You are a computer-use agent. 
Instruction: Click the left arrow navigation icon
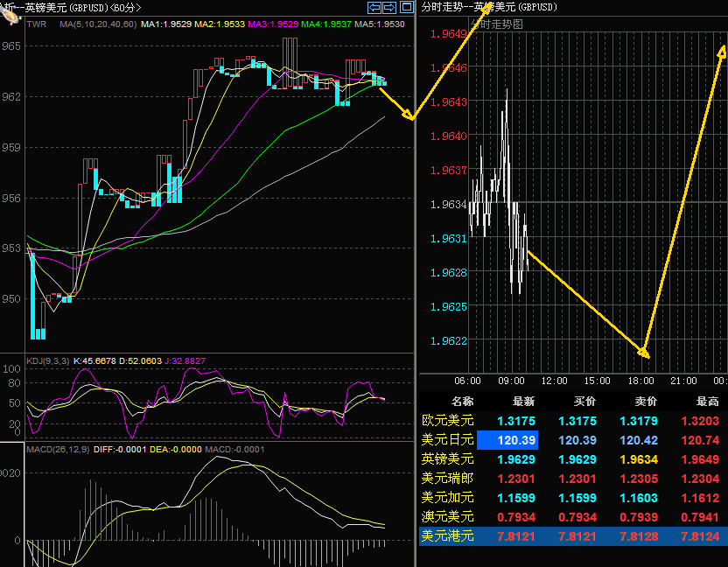point(374,7)
